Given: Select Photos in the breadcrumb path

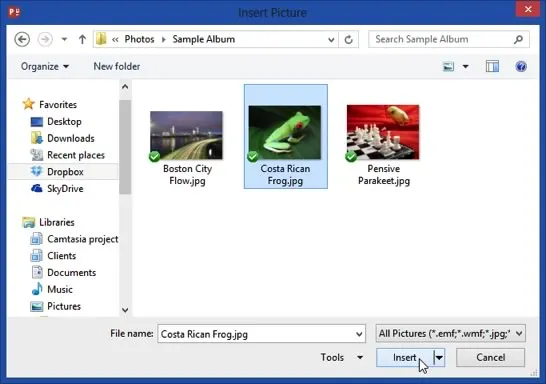Looking at the screenshot, I should click(x=139, y=39).
